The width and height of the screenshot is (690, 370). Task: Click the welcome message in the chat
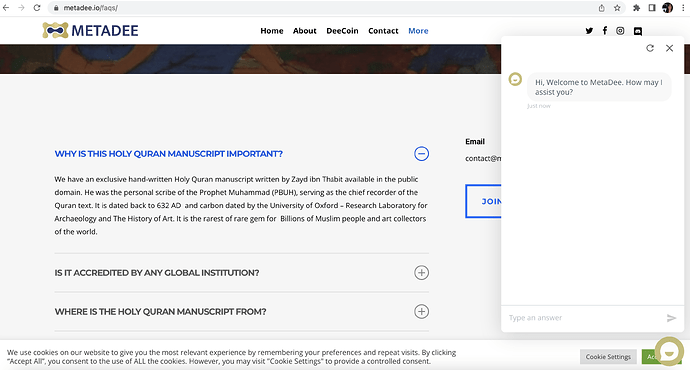click(x=599, y=87)
